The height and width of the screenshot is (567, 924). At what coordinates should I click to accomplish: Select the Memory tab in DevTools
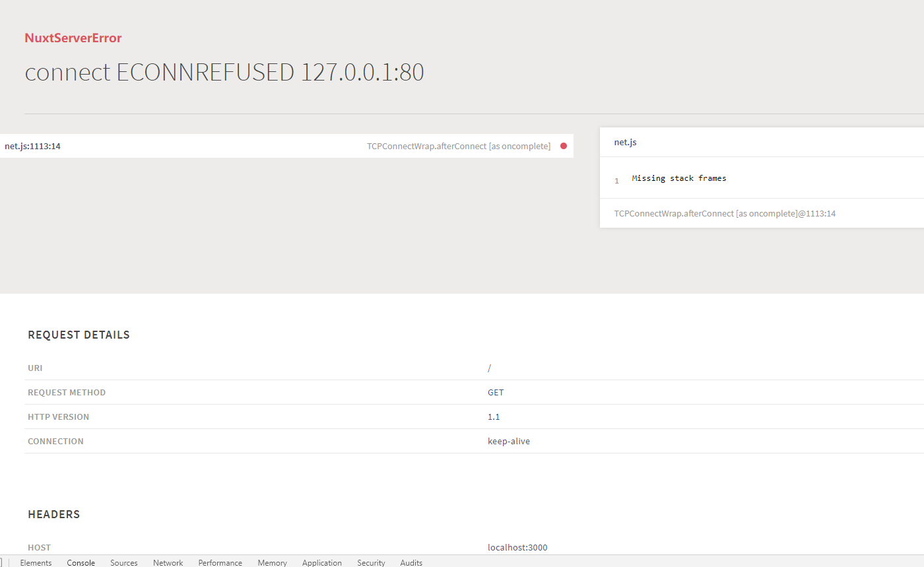pyautogui.click(x=273, y=562)
